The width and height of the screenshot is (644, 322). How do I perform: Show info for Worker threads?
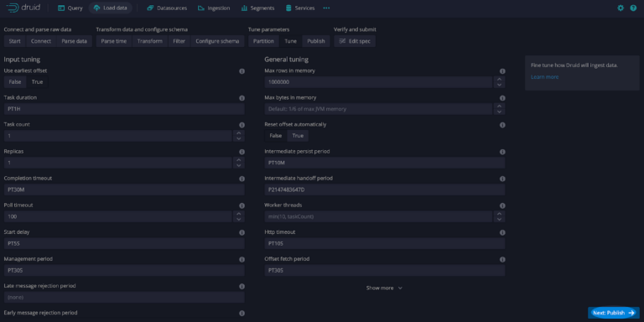502,205
